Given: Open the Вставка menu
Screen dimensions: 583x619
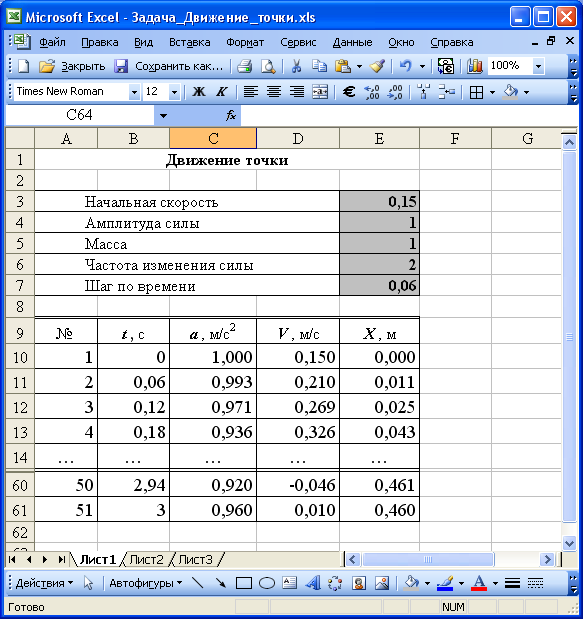Looking at the screenshot, I should pos(189,42).
